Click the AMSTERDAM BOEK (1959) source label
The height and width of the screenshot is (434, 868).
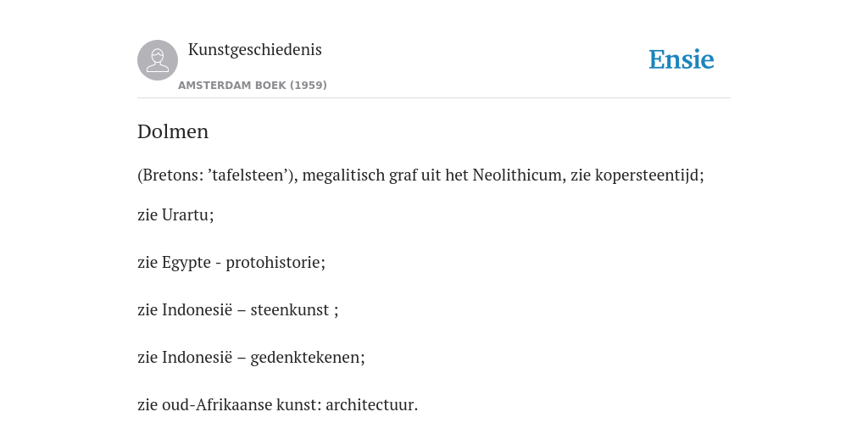click(x=253, y=86)
